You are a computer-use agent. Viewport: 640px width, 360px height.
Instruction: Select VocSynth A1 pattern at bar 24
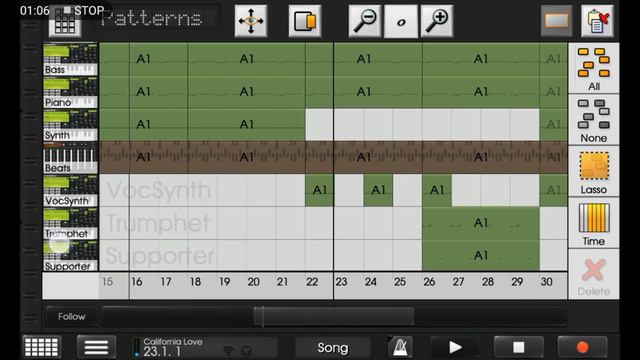(378, 190)
